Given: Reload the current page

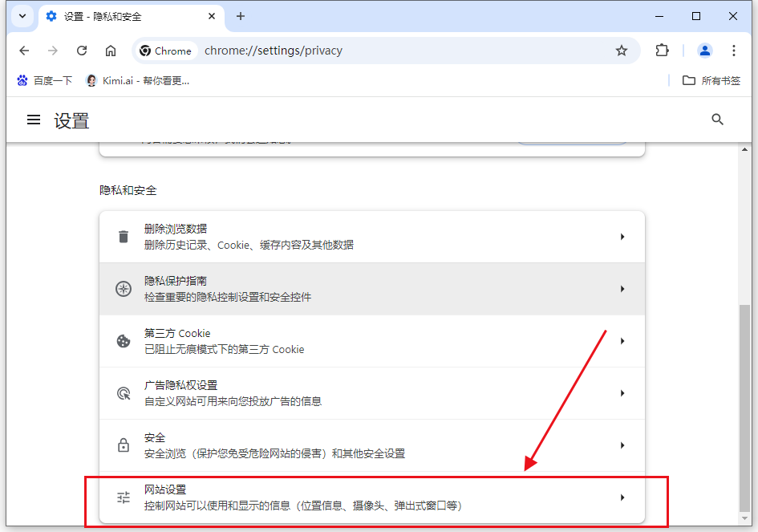Looking at the screenshot, I should (82, 51).
